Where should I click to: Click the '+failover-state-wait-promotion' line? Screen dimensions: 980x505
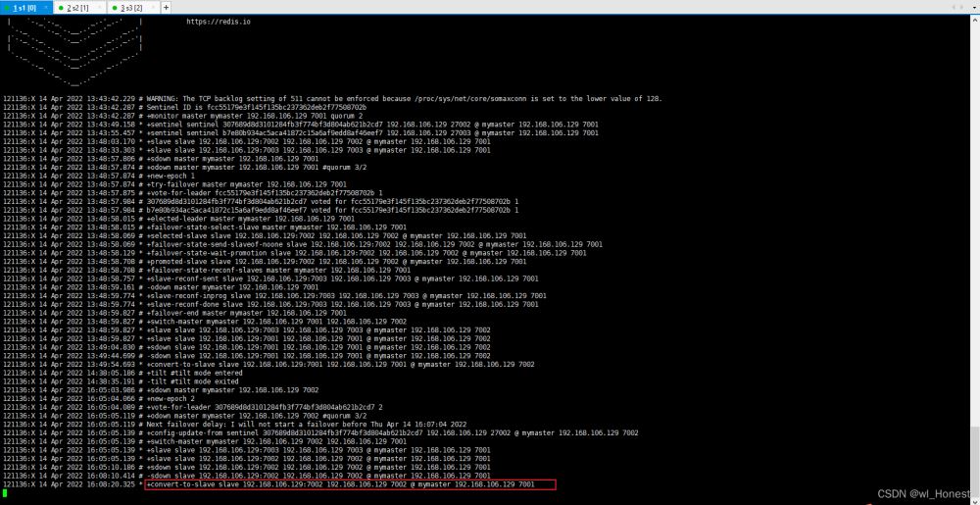click(x=295, y=253)
